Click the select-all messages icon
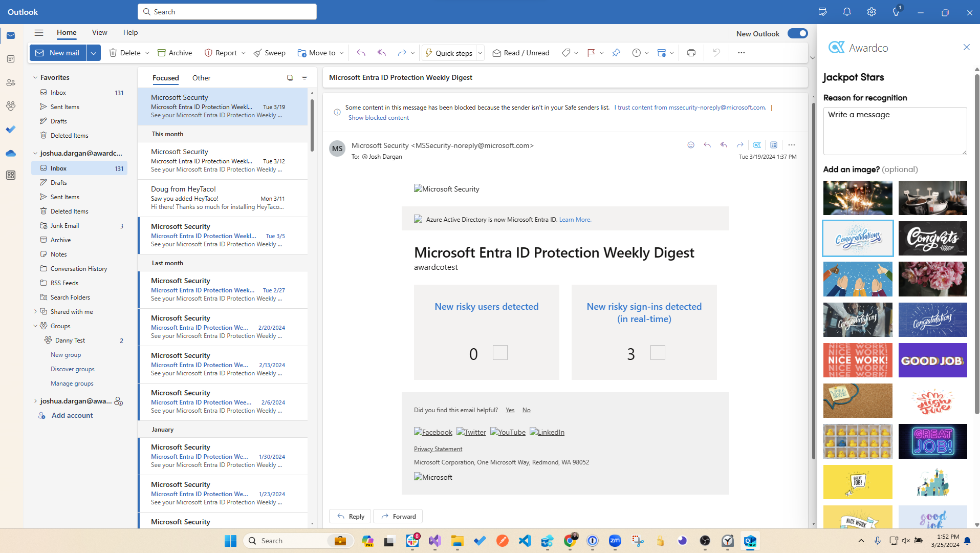This screenshot has height=553, width=980. click(290, 78)
